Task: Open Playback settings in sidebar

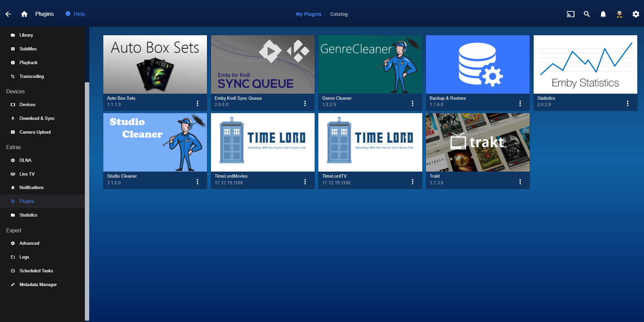Action: tap(42, 62)
